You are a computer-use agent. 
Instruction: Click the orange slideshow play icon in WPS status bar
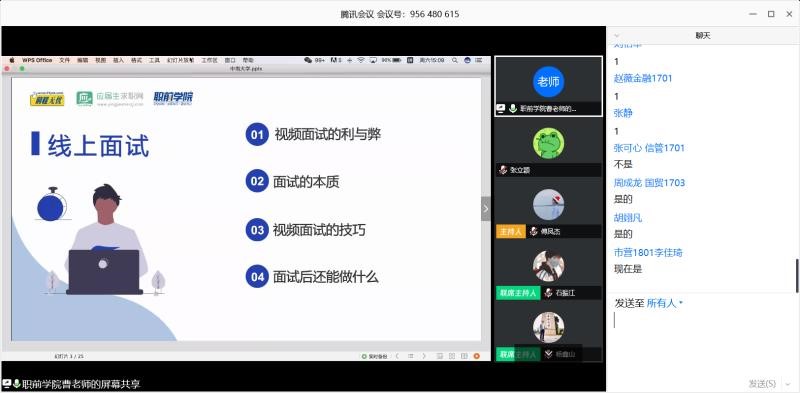(477, 356)
